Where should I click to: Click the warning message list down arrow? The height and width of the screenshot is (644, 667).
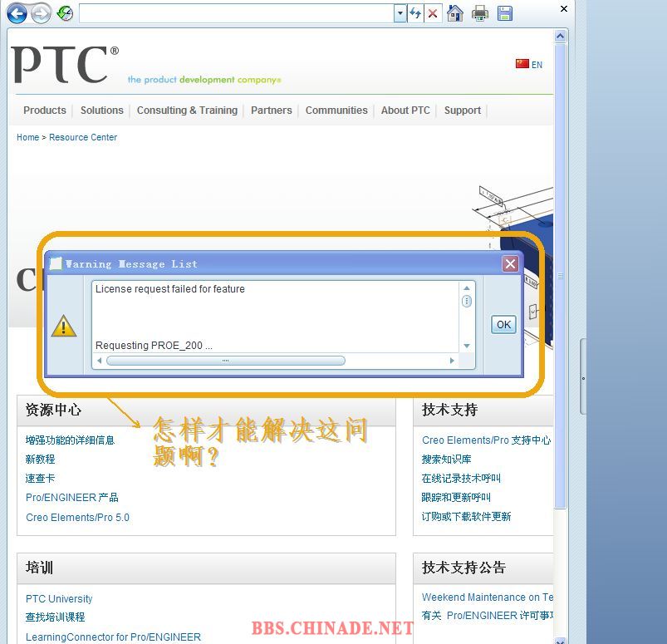pos(467,346)
